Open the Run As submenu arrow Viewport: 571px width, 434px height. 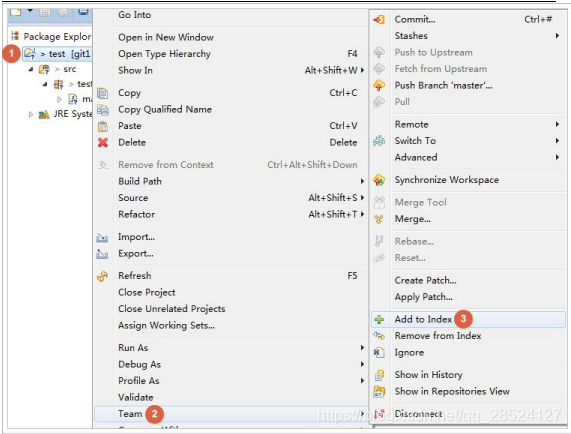pos(362,348)
